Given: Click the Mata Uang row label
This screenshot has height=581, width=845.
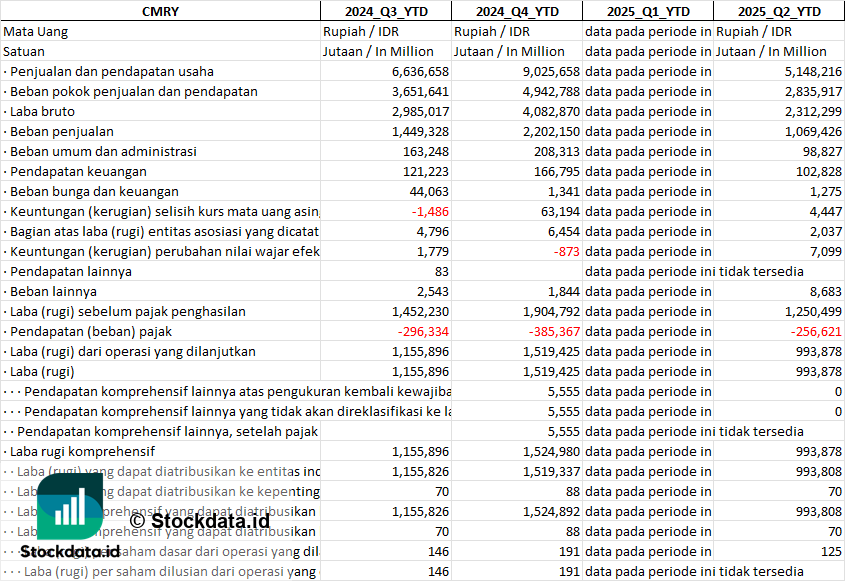Looking at the screenshot, I should (36, 32).
